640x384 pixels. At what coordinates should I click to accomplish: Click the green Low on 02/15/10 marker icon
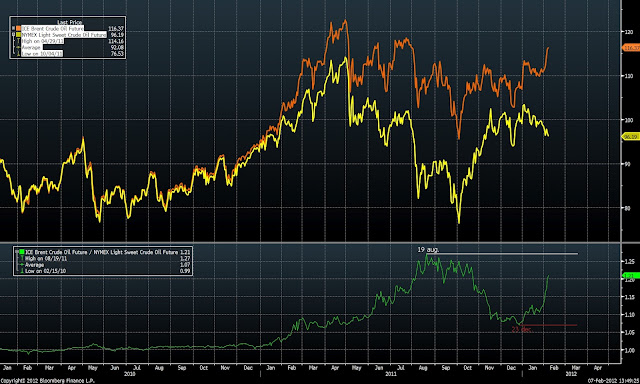(22, 271)
